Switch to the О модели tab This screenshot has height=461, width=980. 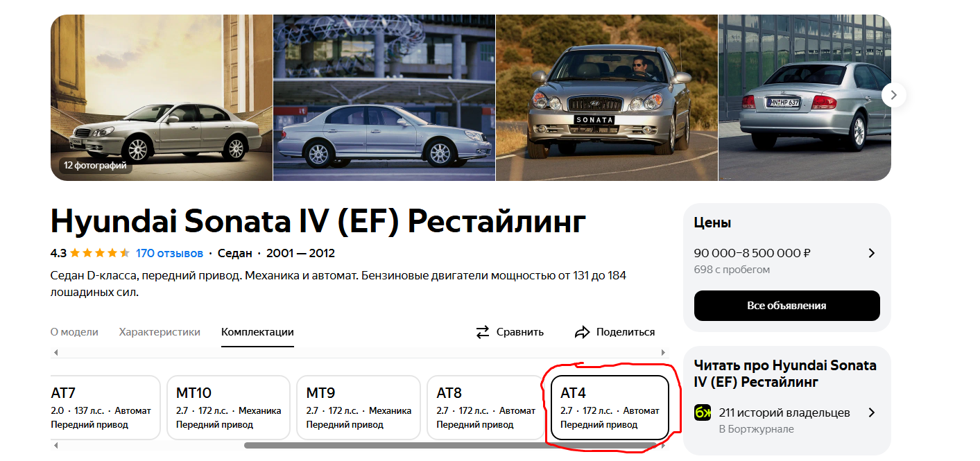pyautogui.click(x=74, y=332)
